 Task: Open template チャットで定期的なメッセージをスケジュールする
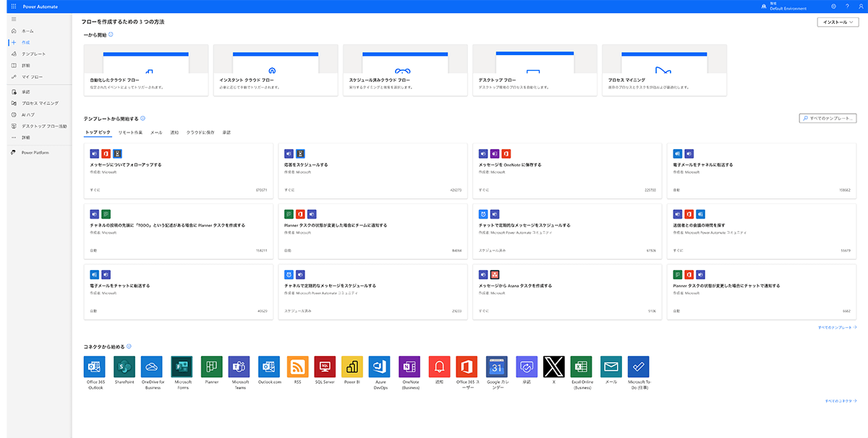(x=568, y=231)
